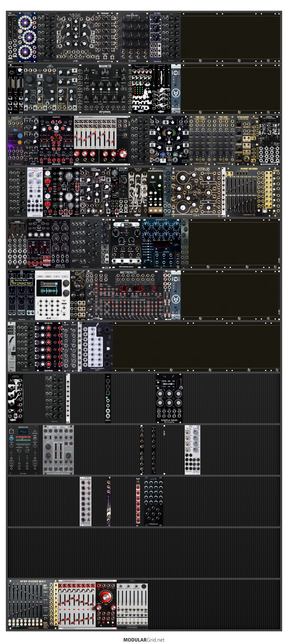Select the Make Noise DXG module
Image resolution: width=288 pixels, height=644 pixels.
(31, 140)
